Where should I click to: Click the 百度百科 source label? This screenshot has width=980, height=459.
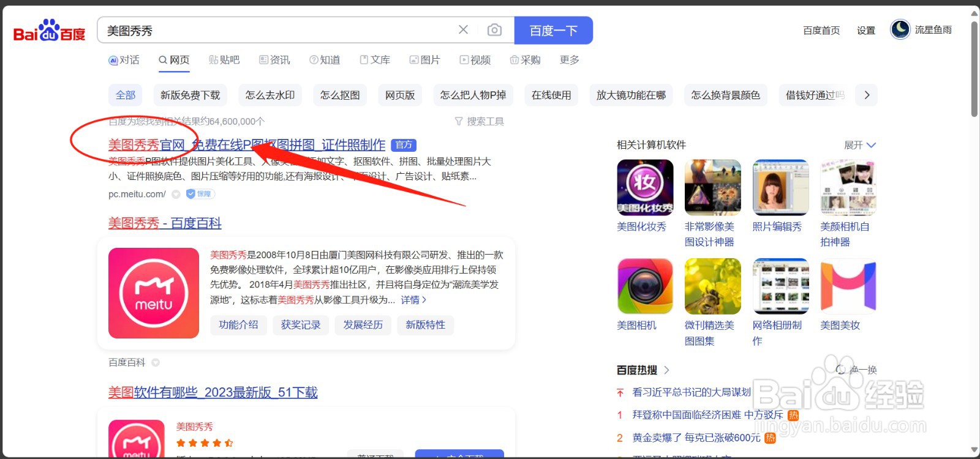127,362
